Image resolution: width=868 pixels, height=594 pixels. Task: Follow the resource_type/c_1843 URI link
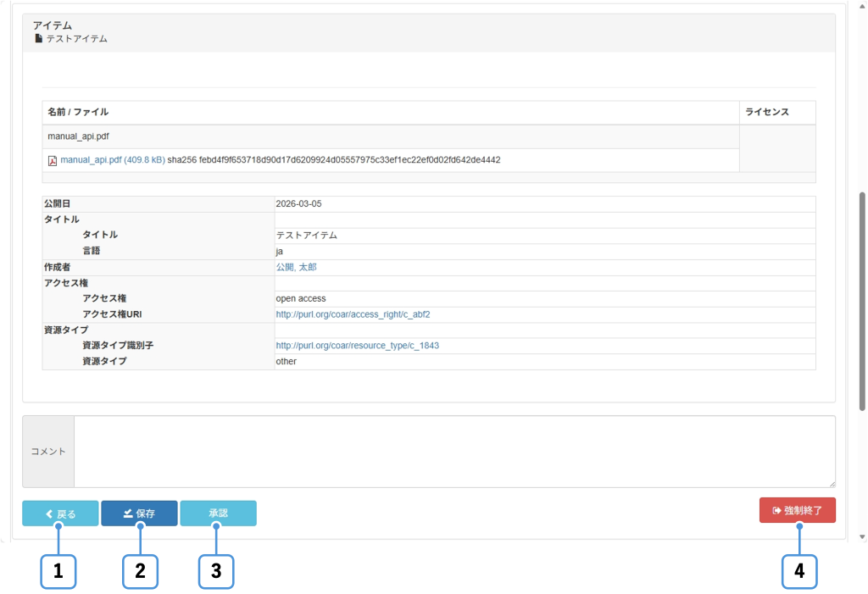357,346
